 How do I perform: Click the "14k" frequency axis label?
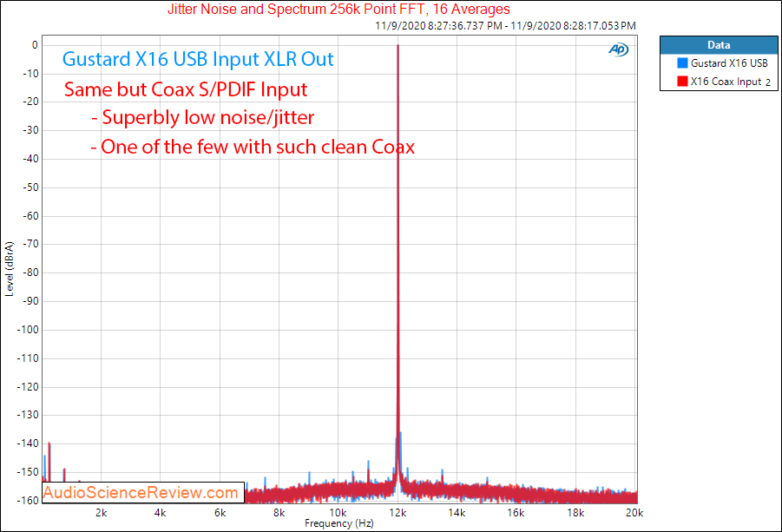click(457, 513)
